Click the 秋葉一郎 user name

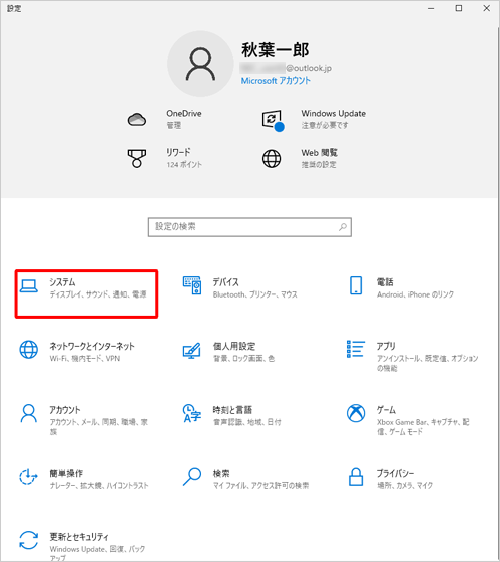point(275,50)
